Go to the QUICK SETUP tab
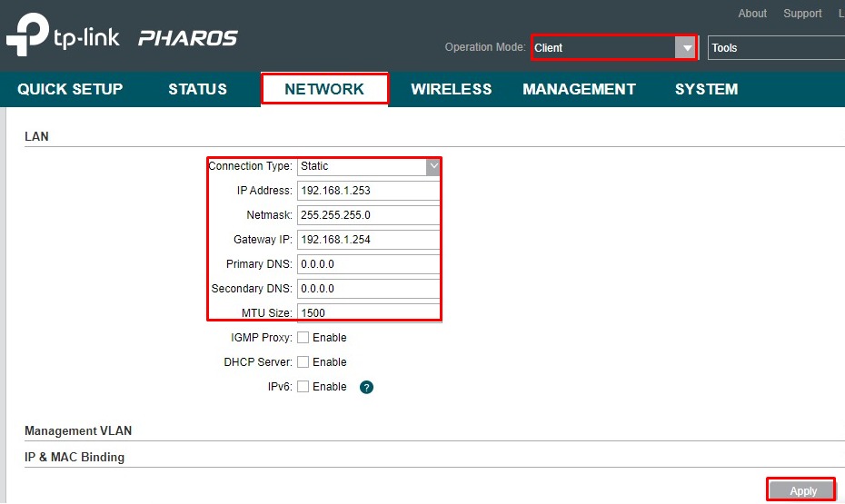 (x=70, y=89)
